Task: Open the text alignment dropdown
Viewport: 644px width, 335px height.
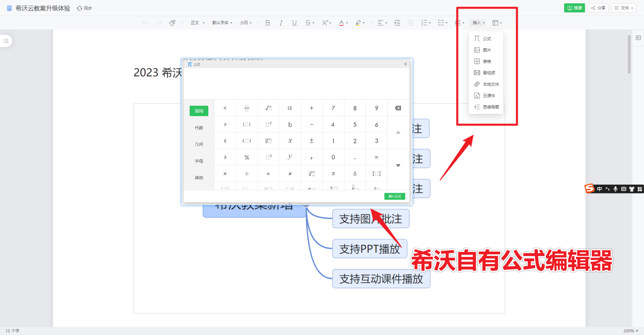Action: click(x=382, y=23)
